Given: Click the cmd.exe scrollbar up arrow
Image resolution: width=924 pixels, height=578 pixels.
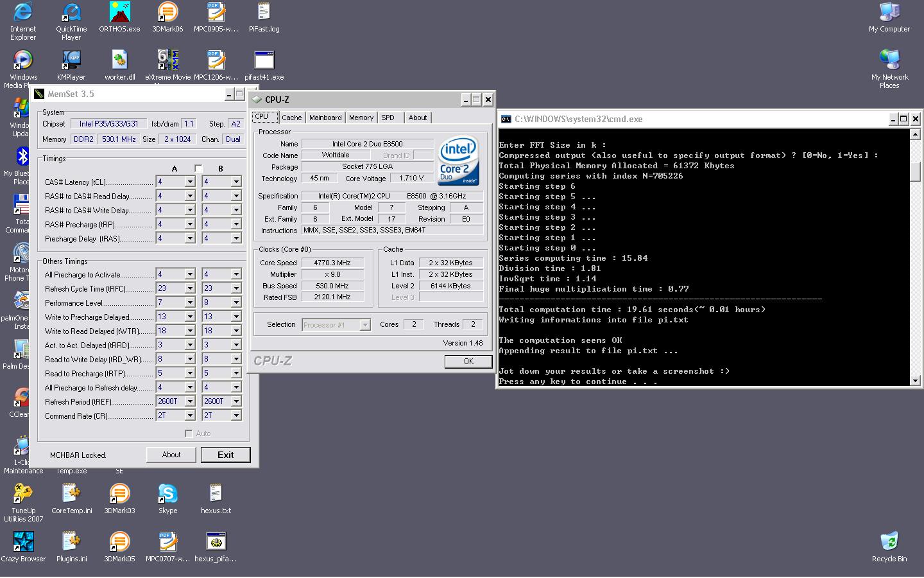Looking at the screenshot, I should point(916,136).
